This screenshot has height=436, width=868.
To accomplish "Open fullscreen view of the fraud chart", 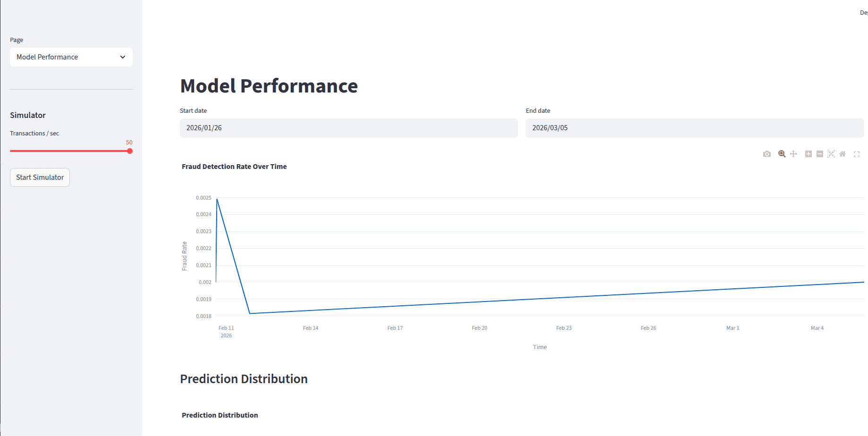I will [857, 154].
